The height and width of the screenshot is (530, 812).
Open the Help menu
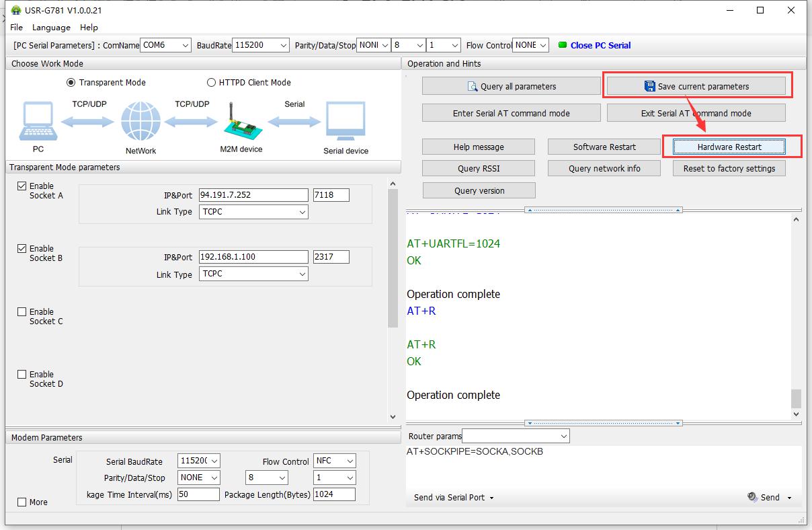tap(89, 28)
